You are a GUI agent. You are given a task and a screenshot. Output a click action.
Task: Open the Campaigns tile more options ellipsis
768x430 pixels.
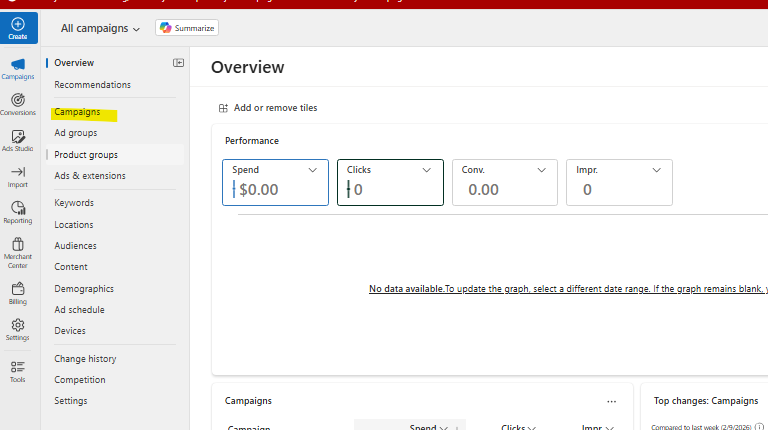611,401
